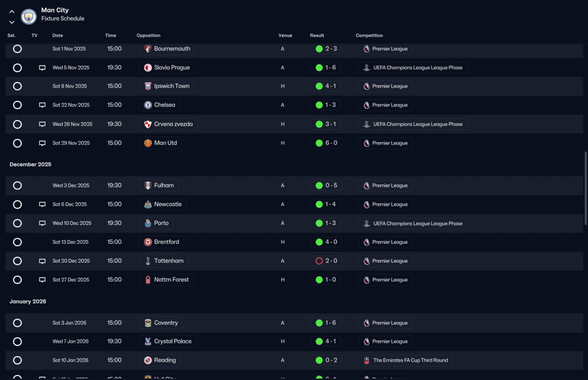This screenshot has height=380, width=588.
Task: Select the Coventry fixture radio button
Action: point(17,323)
